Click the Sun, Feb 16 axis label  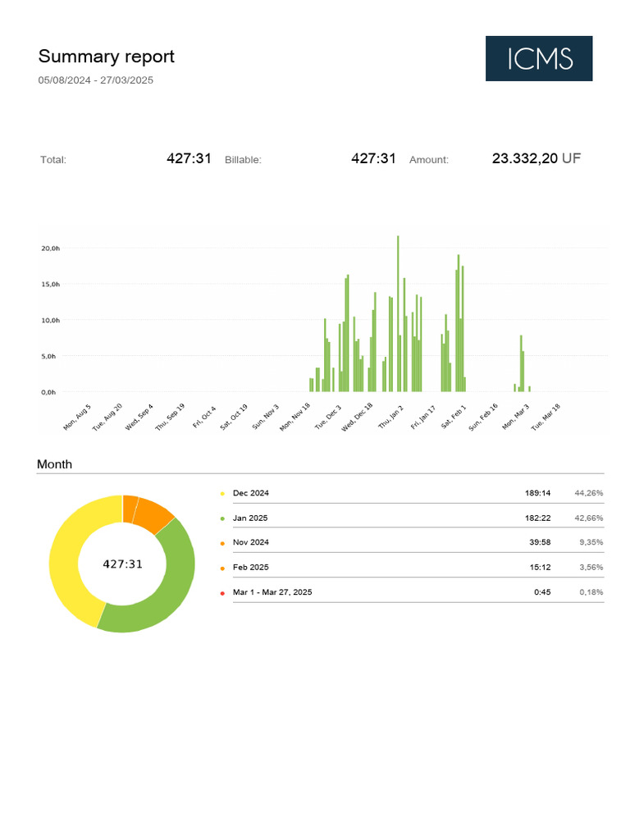point(483,418)
